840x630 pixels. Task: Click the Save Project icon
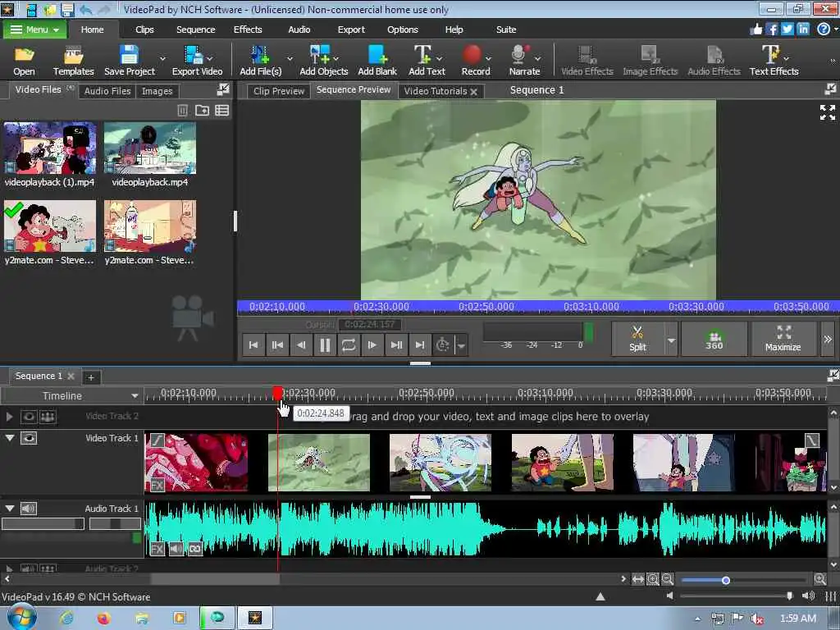129,60
